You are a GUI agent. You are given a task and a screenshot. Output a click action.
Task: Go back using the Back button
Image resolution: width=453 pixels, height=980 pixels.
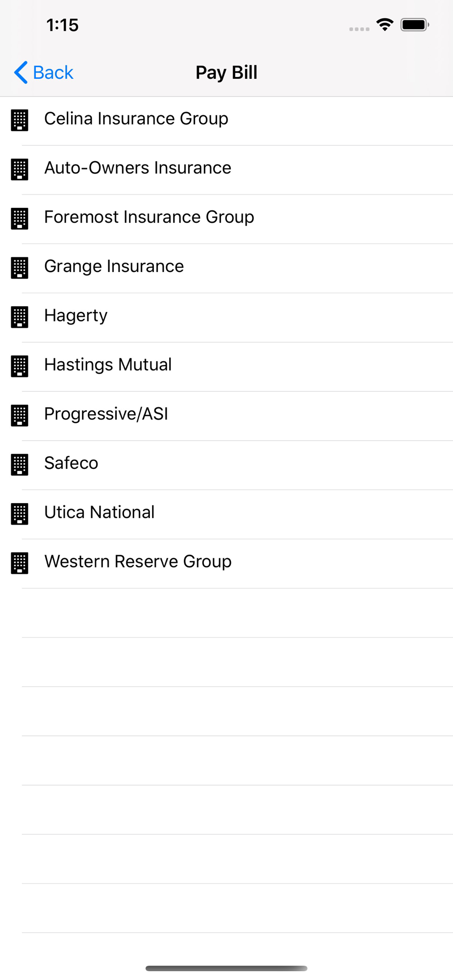pos(44,73)
